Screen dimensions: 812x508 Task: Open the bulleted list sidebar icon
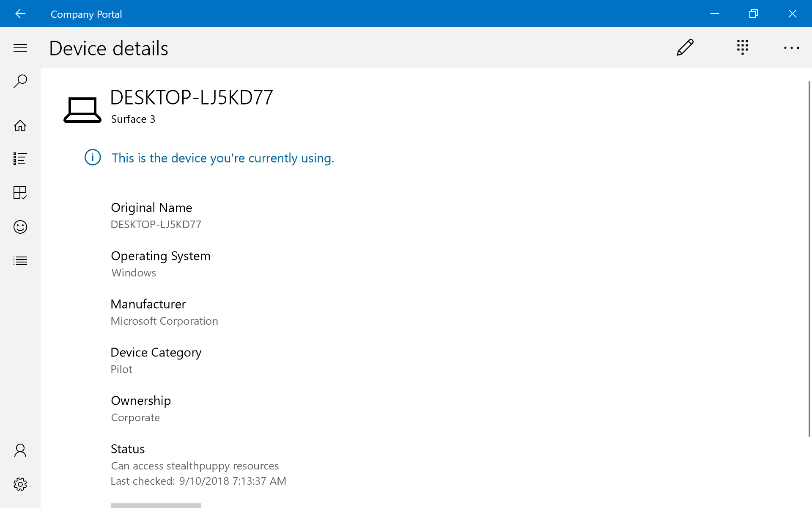click(x=20, y=260)
